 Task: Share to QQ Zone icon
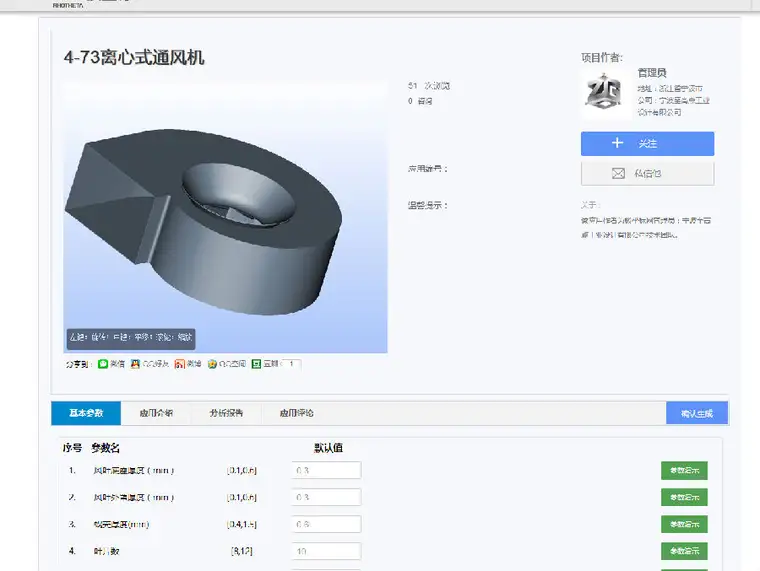coord(212,364)
